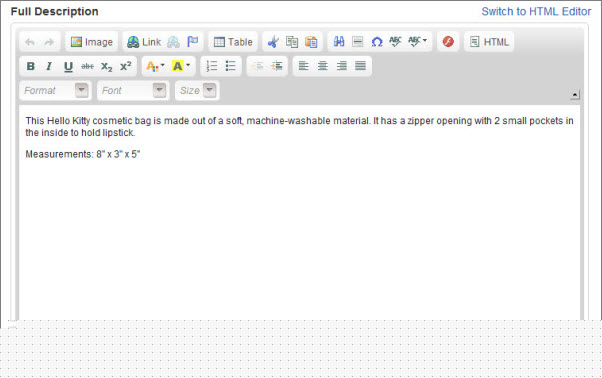602x378 pixels.
Task: Open the HTML source view button
Action: (489, 42)
